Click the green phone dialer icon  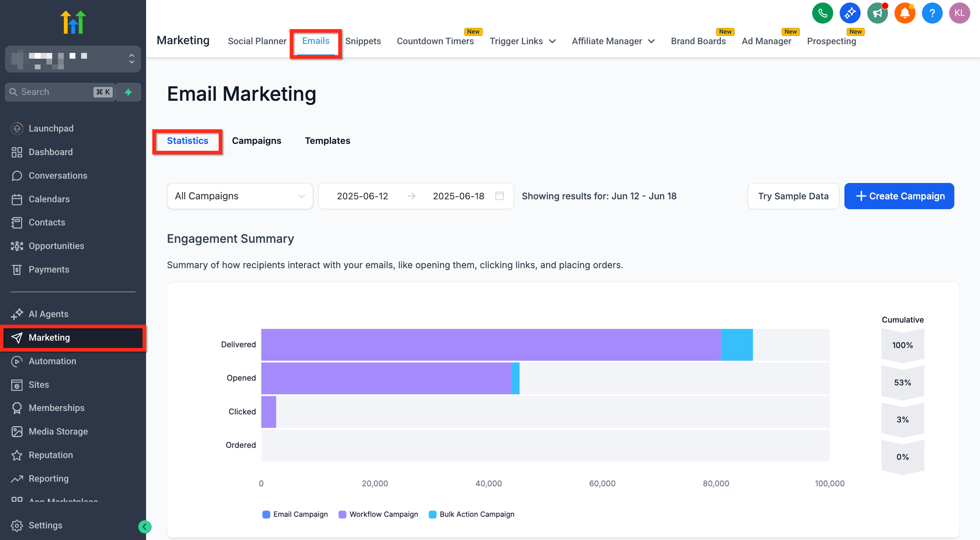(x=822, y=13)
